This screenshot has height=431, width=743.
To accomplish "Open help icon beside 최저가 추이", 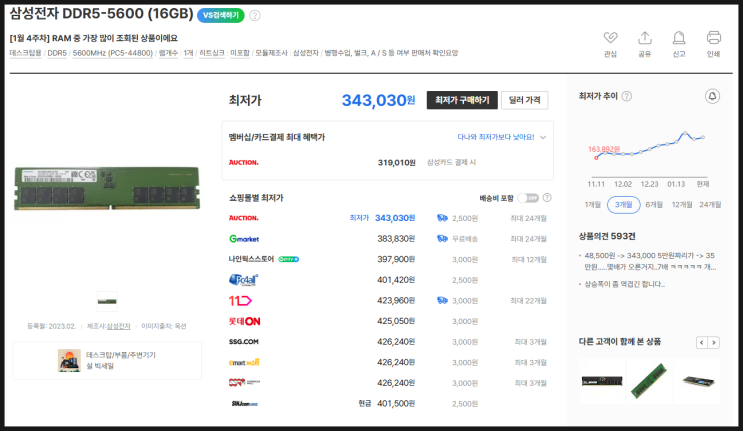I will click(626, 96).
